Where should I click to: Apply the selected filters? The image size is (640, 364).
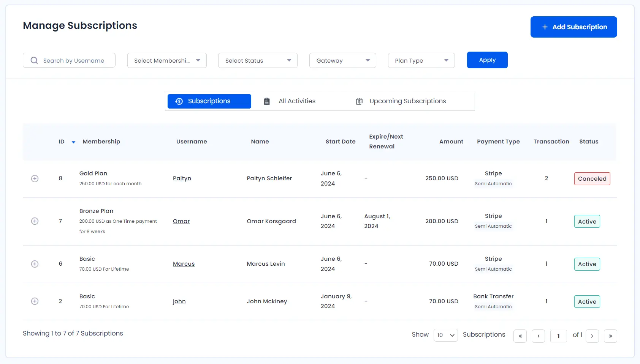pos(487,60)
